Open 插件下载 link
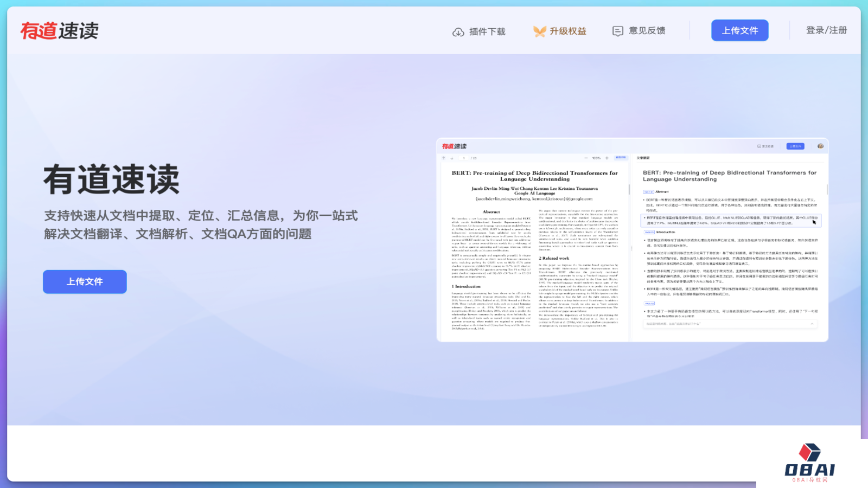Image resolution: width=868 pixels, height=488 pixels. 487,31
